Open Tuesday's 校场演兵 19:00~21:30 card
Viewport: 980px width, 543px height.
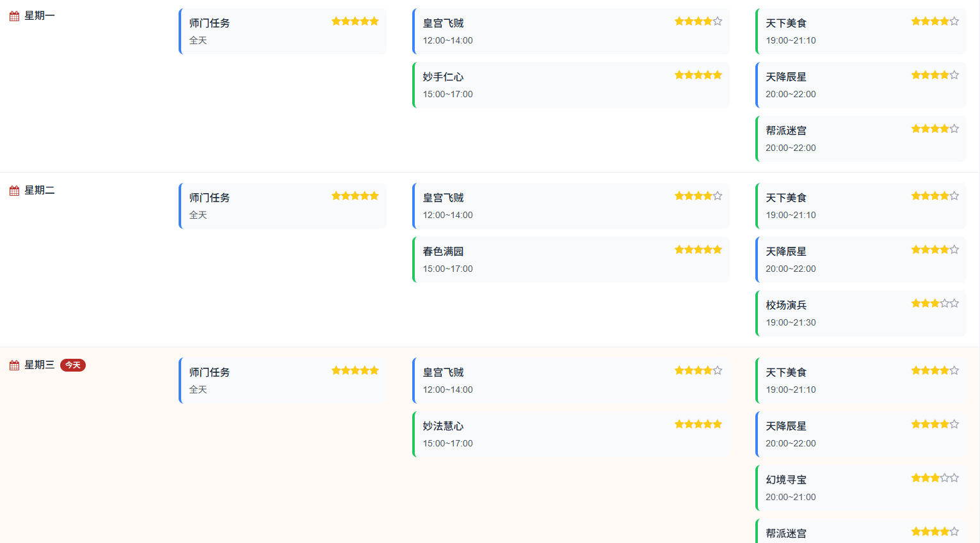[861, 313]
